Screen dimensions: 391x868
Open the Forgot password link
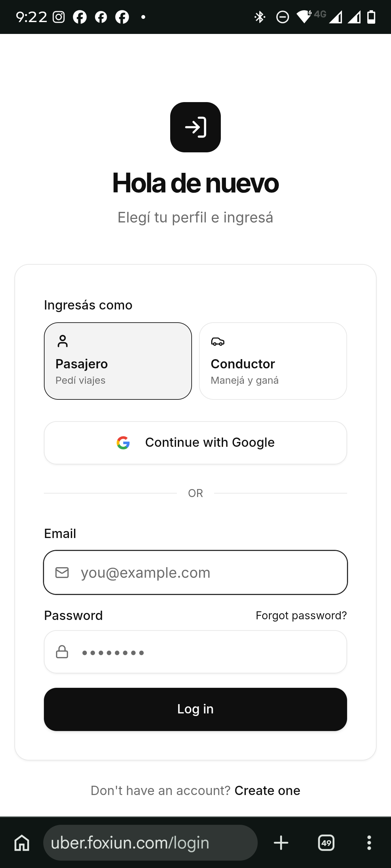(x=301, y=615)
